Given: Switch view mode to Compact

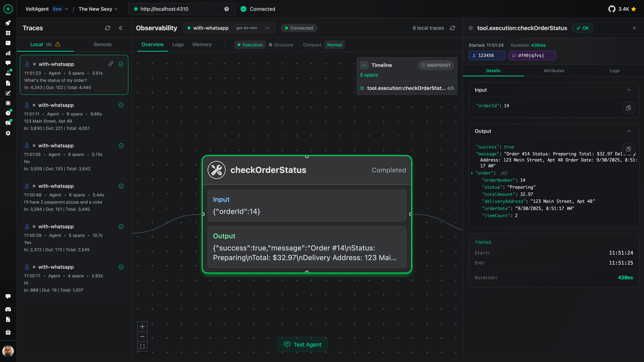Looking at the screenshot, I should click(x=312, y=45).
